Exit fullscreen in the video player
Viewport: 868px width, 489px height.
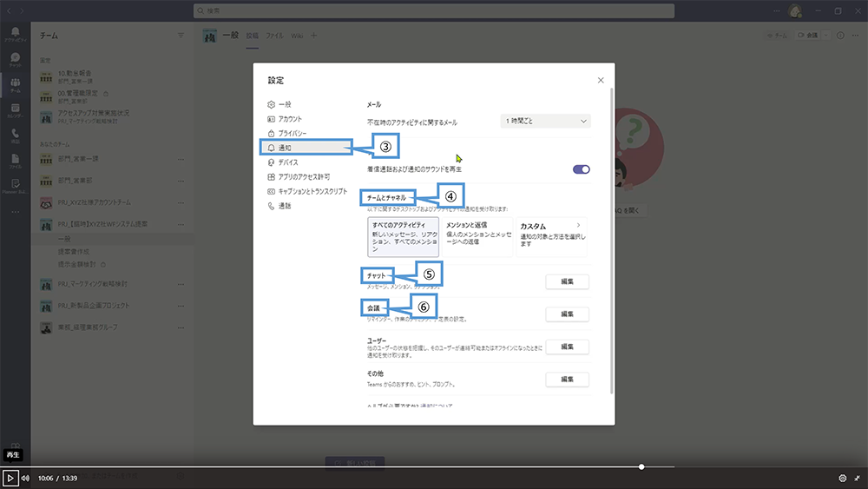[857, 478]
